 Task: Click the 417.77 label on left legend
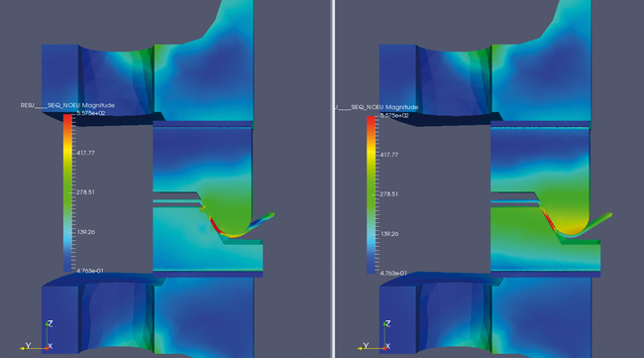tap(85, 153)
